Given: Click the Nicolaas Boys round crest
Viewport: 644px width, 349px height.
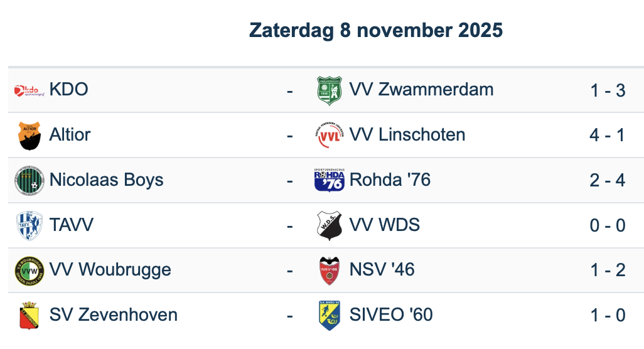Looking at the screenshot, I should [29, 181].
